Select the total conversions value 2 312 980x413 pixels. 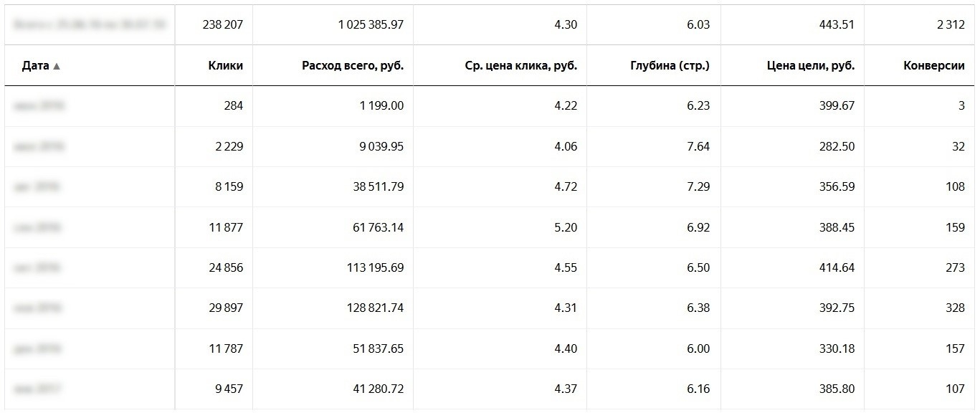[951, 24]
